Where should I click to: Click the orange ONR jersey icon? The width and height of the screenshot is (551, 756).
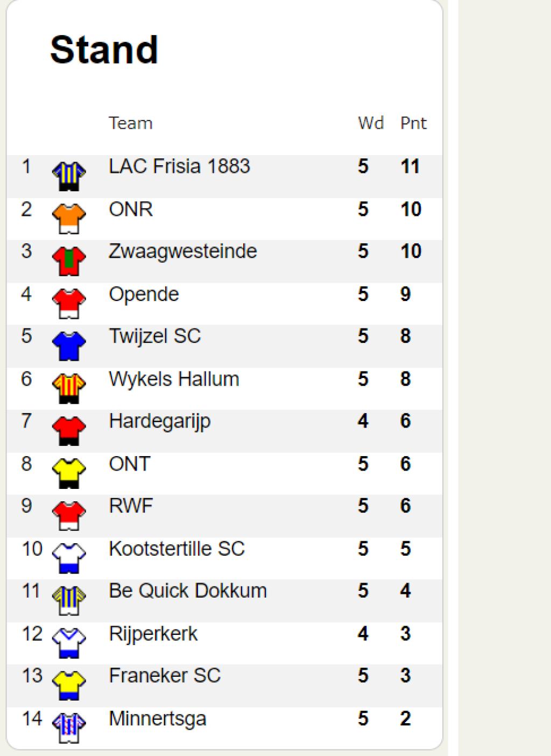69,219
